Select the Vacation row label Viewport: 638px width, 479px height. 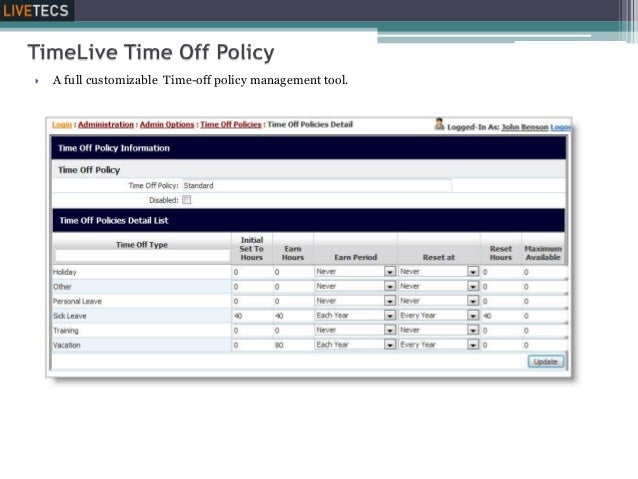(67, 345)
